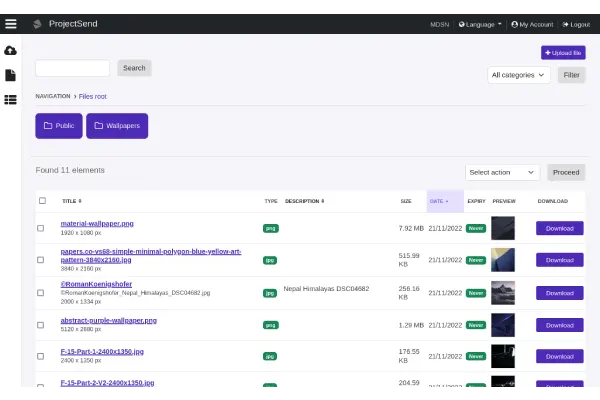Expand the All categories dropdown

(519, 75)
